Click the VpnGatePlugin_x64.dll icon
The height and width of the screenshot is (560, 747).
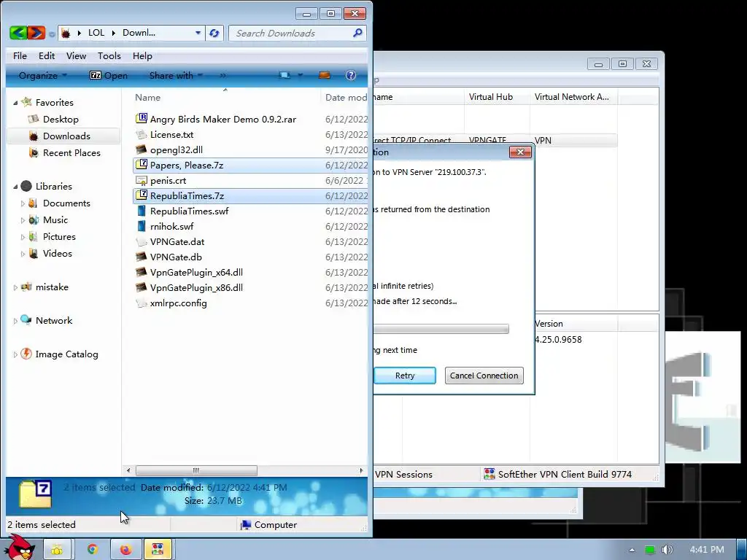pyautogui.click(x=142, y=272)
